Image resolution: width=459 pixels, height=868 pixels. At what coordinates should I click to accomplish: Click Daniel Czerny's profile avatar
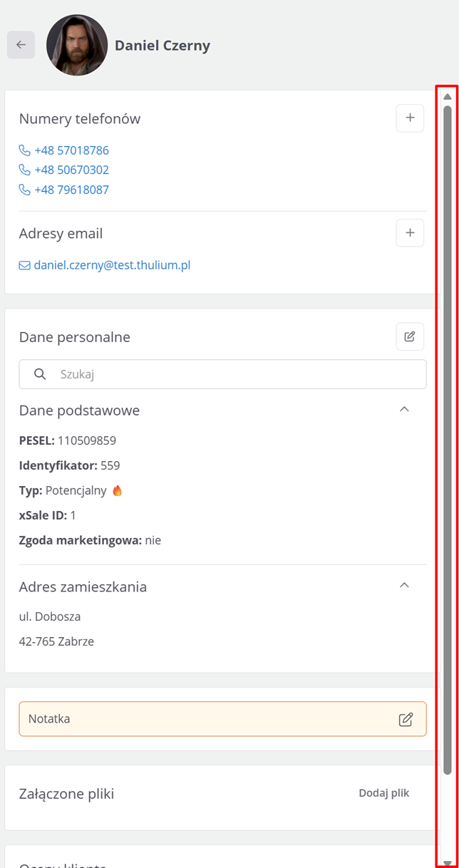point(77,45)
